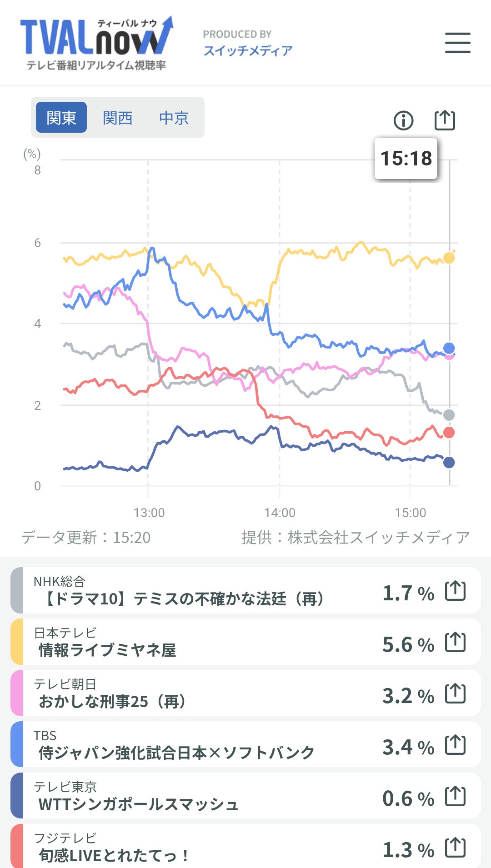The height and width of the screenshot is (868, 491).
Task: Share TBS 侍ジャパン rating
Action: click(x=455, y=745)
